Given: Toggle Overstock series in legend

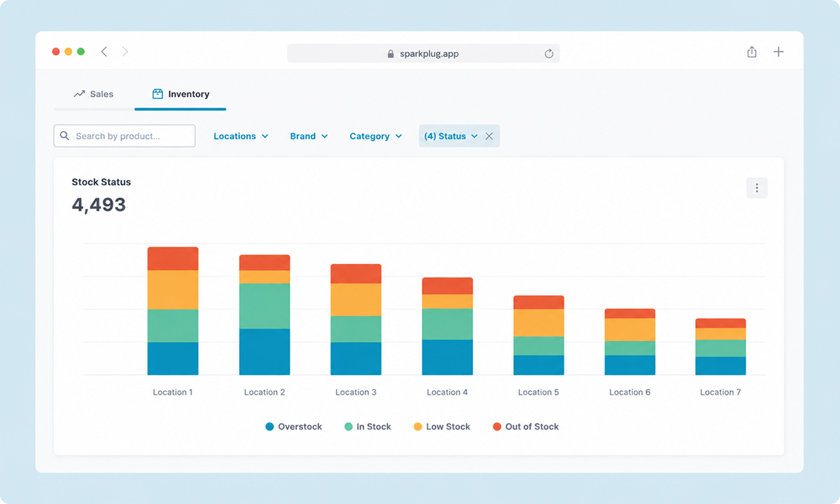Looking at the screenshot, I should (294, 426).
